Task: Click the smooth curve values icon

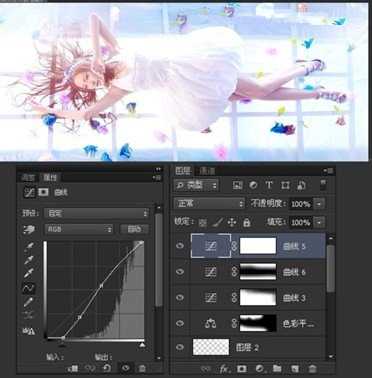Action: [x=29, y=315]
